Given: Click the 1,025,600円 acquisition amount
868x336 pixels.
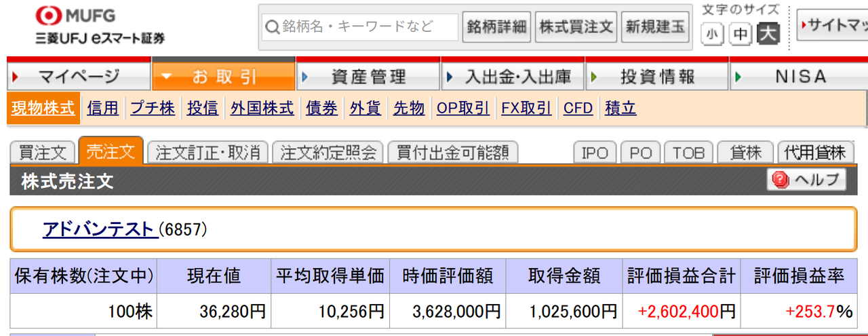Looking at the screenshot, I should pyautogui.click(x=573, y=312).
